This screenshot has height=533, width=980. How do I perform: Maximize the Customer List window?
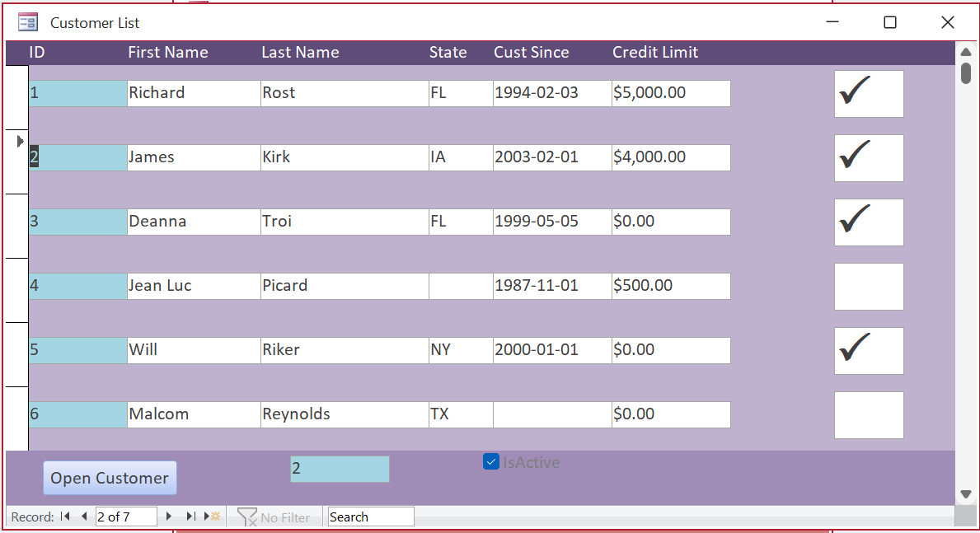click(x=889, y=22)
